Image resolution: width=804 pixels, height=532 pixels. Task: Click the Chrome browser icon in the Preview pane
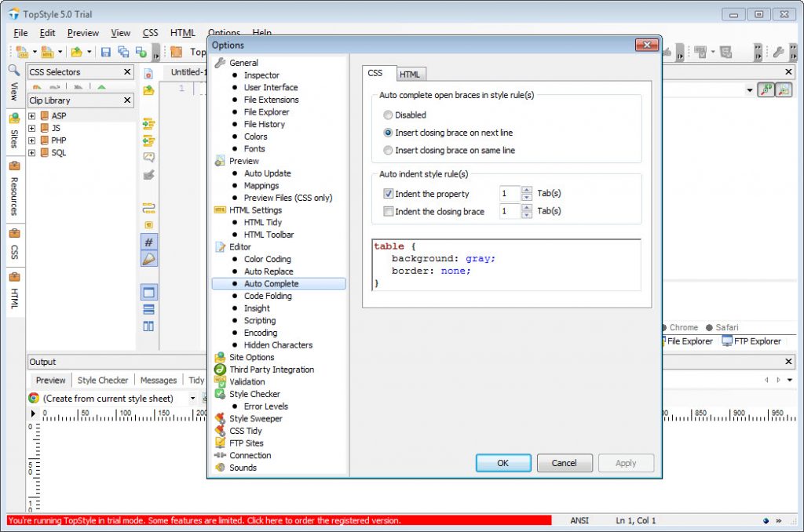click(34, 399)
